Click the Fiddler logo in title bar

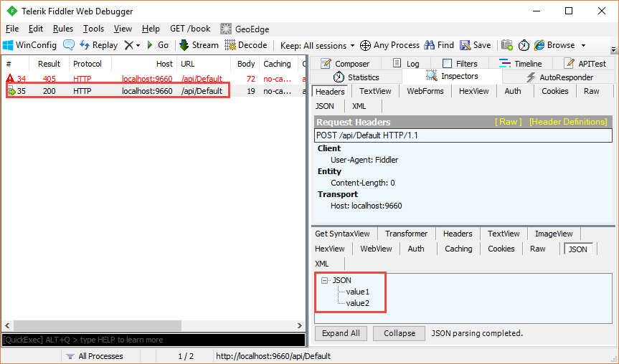point(12,11)
